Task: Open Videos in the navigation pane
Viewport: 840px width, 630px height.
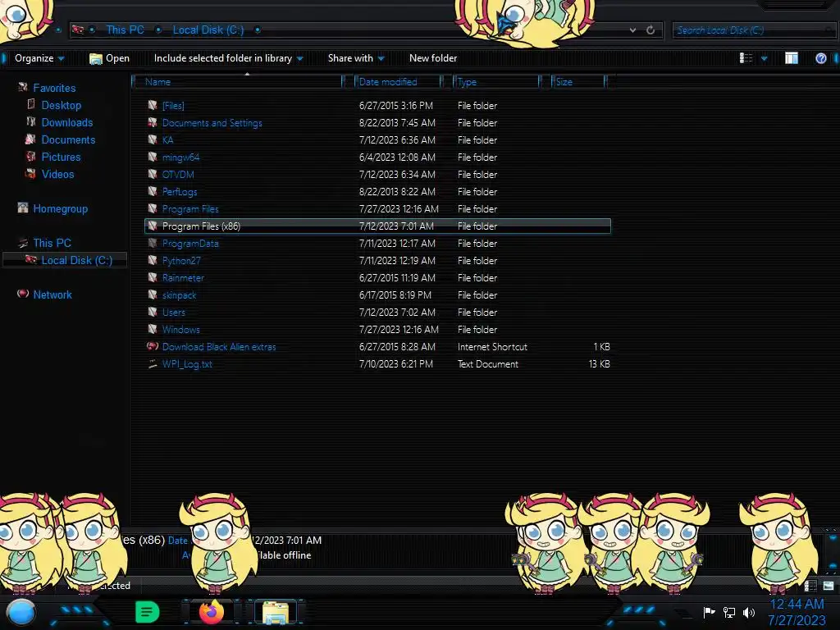Action: pos(58,174)
